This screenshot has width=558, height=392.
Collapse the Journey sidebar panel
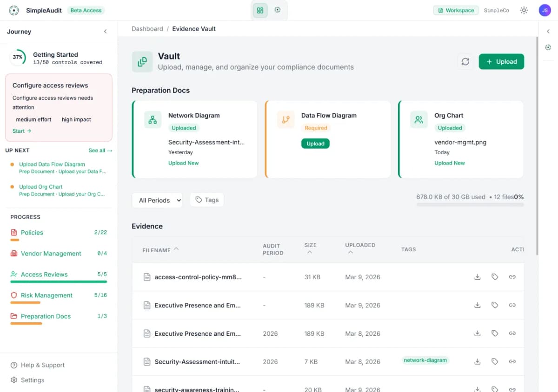point(105,32)
